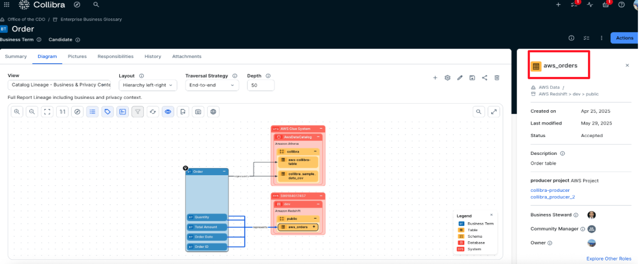Click Explore Other Roles link
Viewport: 644px width, 264px height.
coord(609,259)
